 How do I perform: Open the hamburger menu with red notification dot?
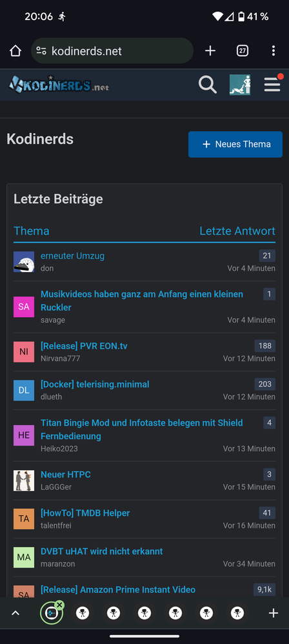[x=273, y=84]
